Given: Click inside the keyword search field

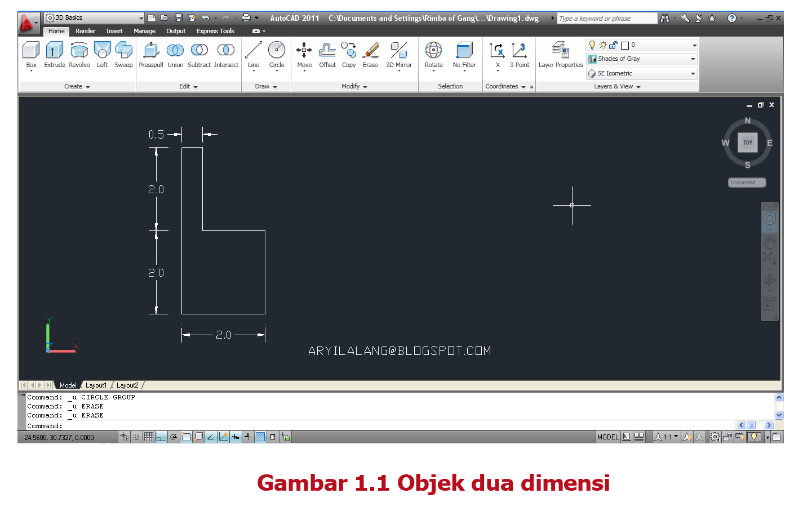Looking at the screenshot, I should [607, 18].
